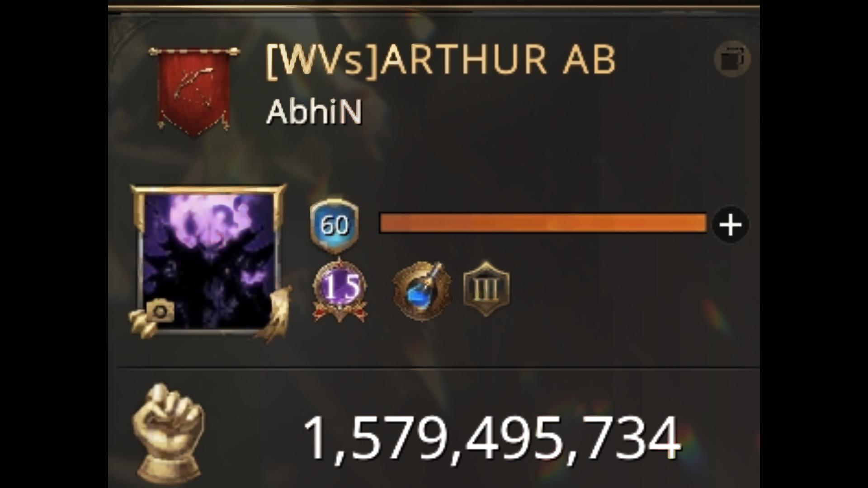Click the blue potion flask emblem
The width and height of the screenshot is (868, 488).
coord(422,290)
